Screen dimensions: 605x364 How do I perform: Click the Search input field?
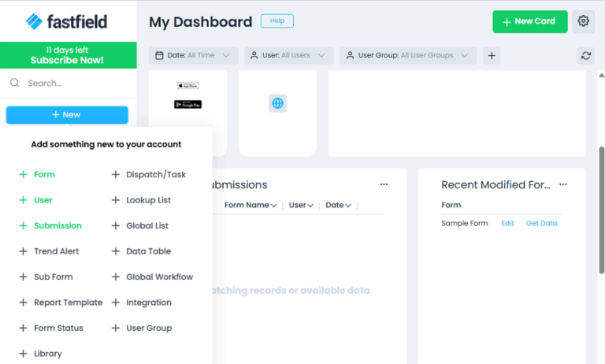tap(75, 83)
